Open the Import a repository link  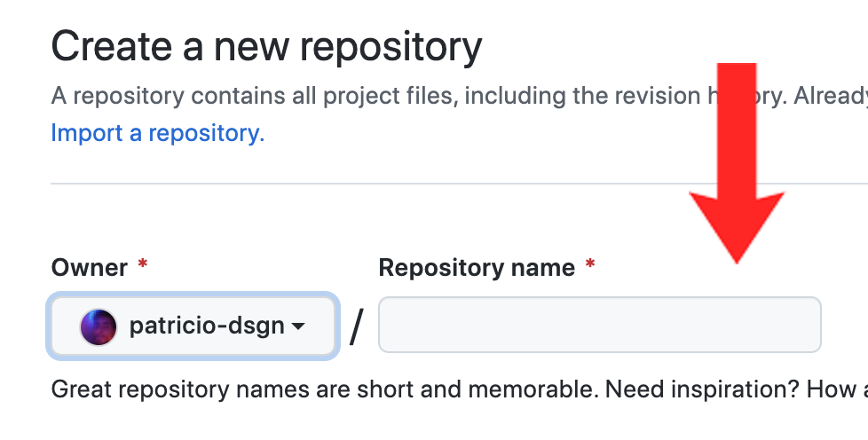tap(158, 134)
